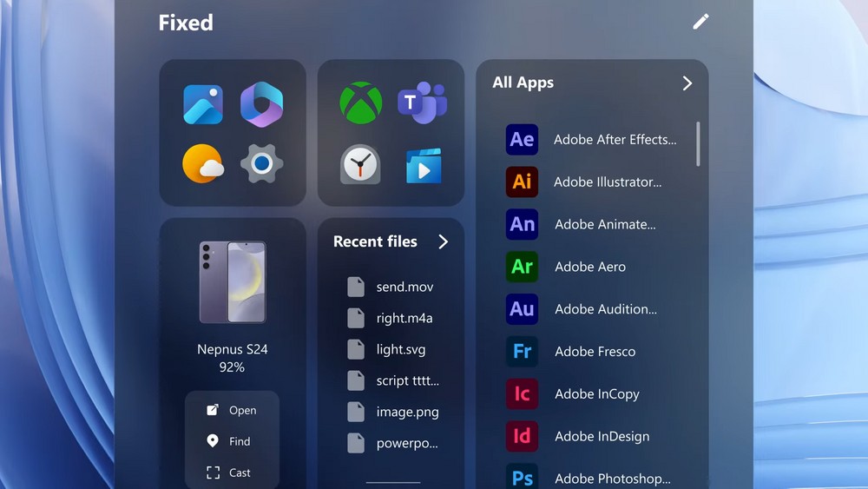Click the All Apps heading
Viewport: 868px width, 489px height.
pyautogui.click(x=523, y=83)
